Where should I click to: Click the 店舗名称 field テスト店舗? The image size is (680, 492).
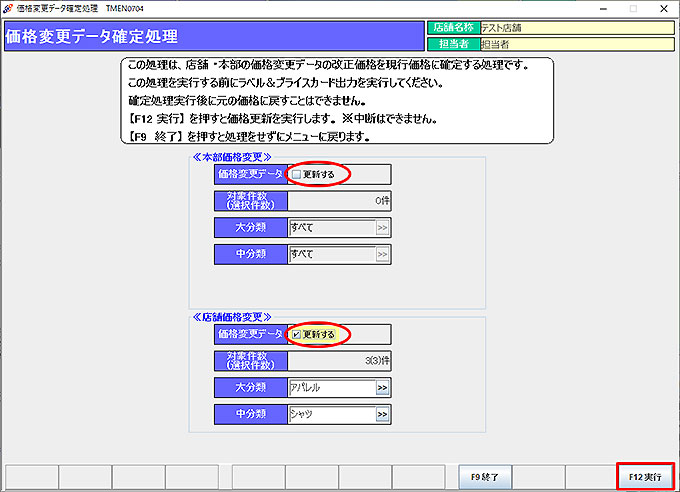[577, 28]
